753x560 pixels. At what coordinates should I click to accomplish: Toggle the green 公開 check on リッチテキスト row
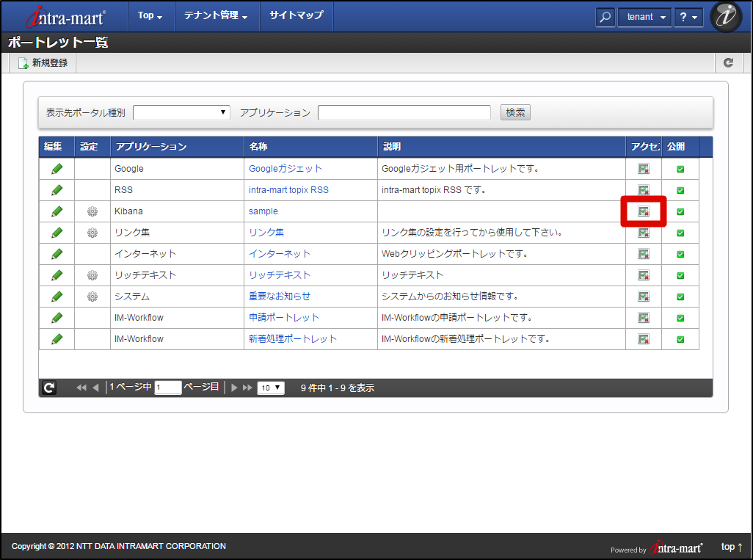(x=680, y=274)
